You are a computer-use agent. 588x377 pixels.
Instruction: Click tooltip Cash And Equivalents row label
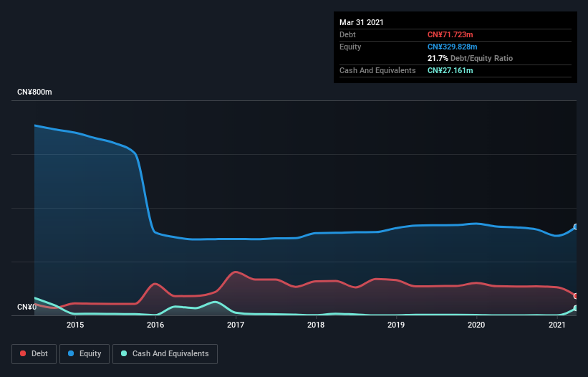coord(377,70)
